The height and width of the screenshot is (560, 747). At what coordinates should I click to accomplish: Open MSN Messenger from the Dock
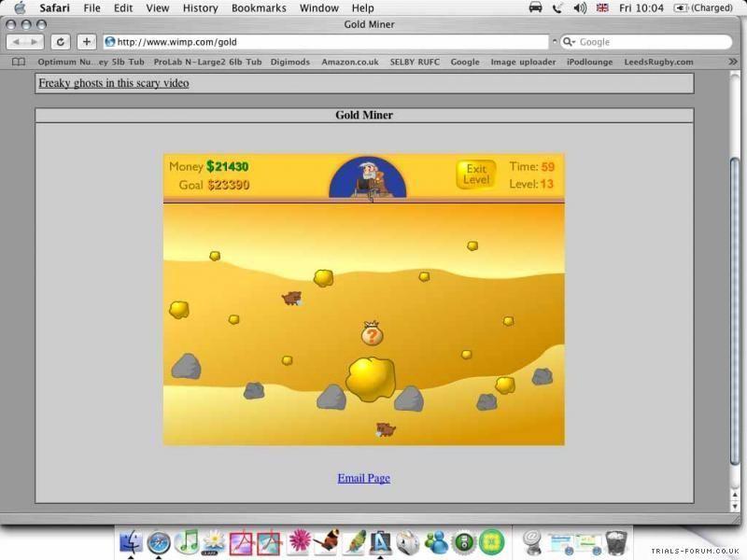(436, 542)
